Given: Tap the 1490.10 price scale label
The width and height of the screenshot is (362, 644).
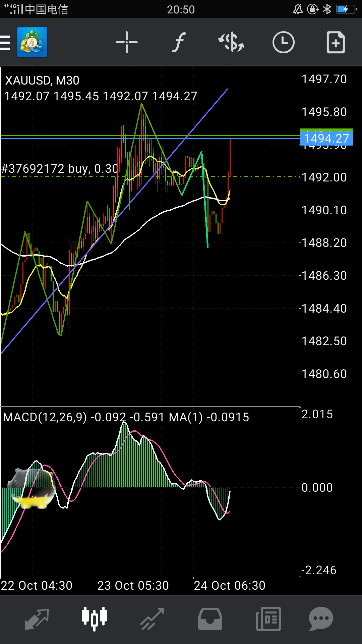Looking at the screenshot, I should (324, 210).
